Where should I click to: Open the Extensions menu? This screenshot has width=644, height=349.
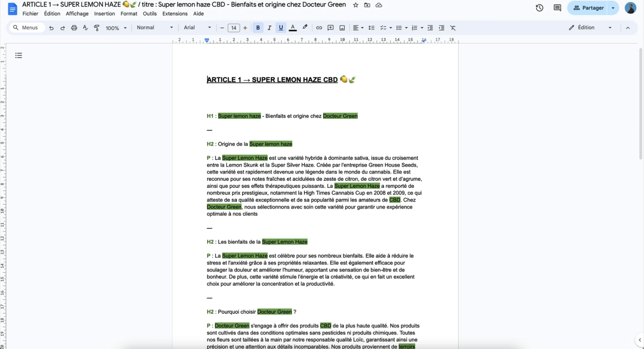(175, 13)
